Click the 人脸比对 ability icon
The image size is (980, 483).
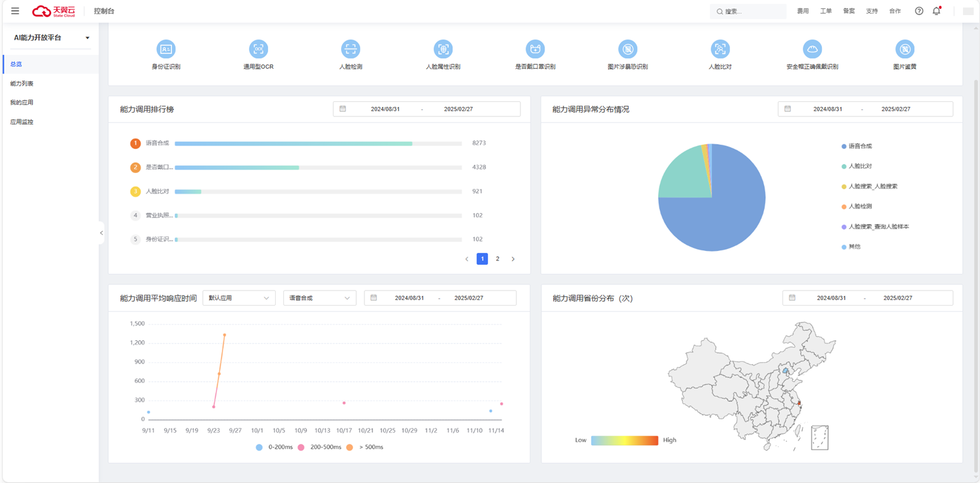click(x=720, y=49)
